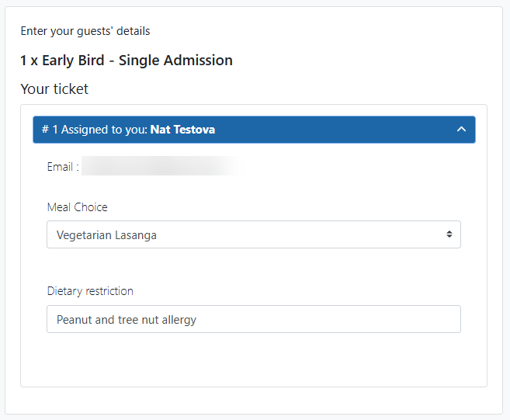
Task: Click 'Enter your guests' details' text
Action: pyautogui.click(x=85, y=31)
